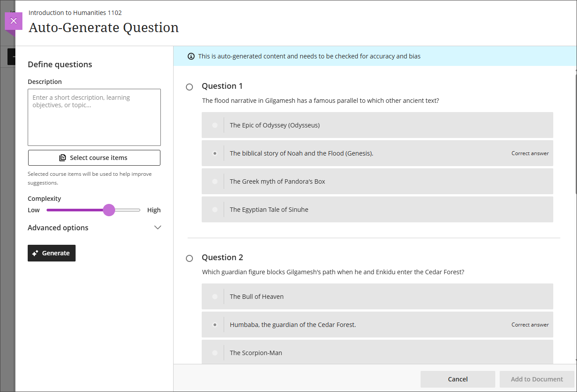Viewport: 577px width, 392px height.
Task: Click the Introduction to Humanities 1102 breadcrumb
Action: point(75,12)
